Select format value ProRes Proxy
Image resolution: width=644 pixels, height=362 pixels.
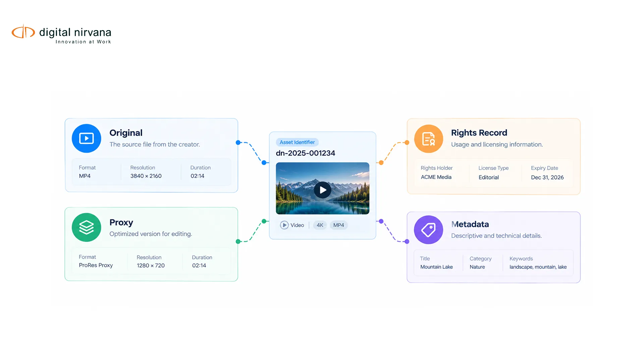click(x=96, y=265)
